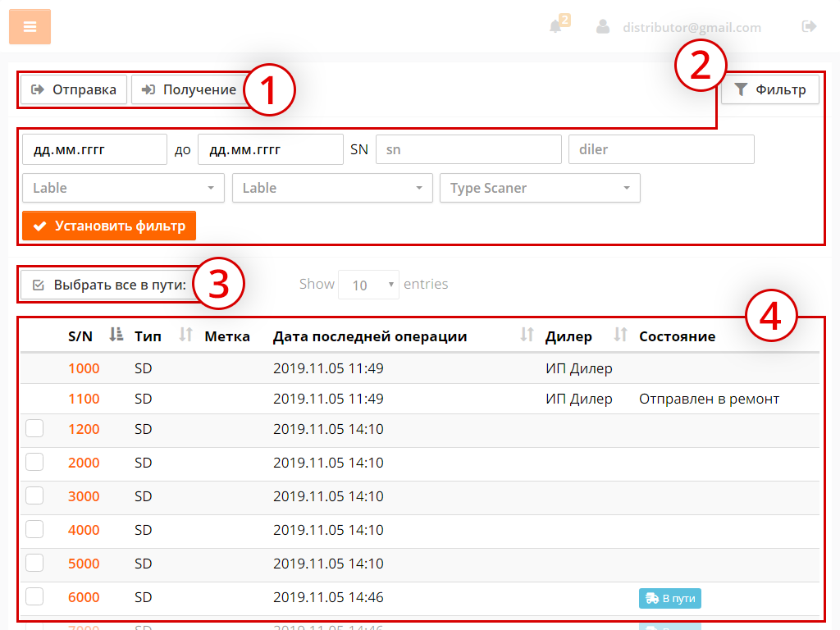Screen dimensions: 840x630
Task: Focus the sn input field
Action: coord(468,150)
